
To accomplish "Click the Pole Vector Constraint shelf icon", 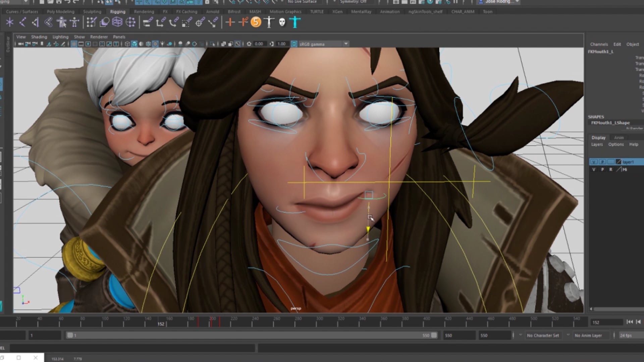I will (213, 22).
